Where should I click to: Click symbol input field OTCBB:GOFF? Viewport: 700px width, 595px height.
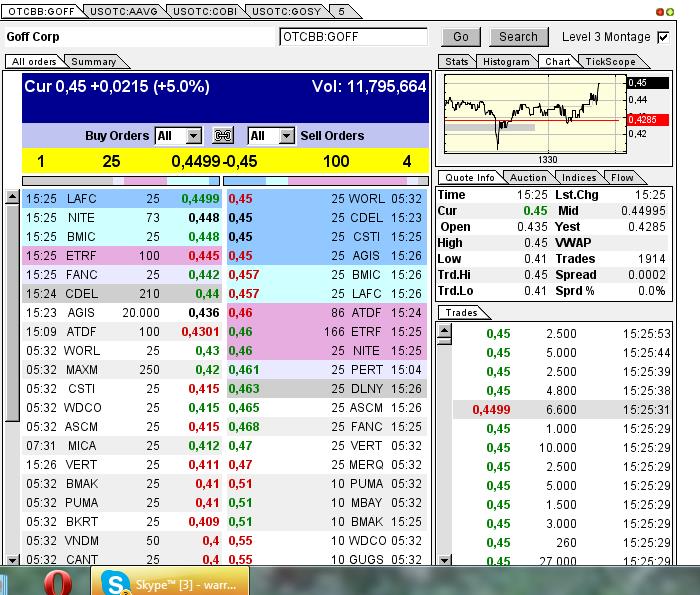pyautogui.click(x=353, y=37)
